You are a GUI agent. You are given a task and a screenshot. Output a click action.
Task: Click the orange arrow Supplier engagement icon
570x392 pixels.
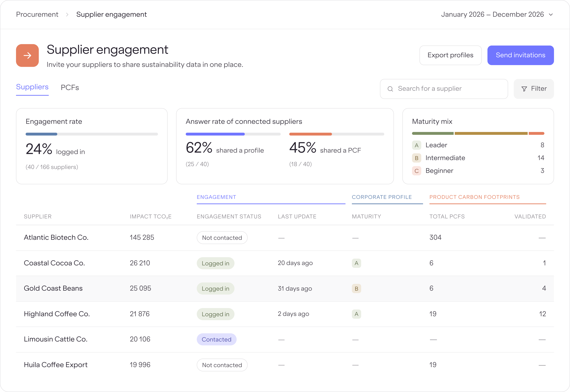point(27,55)
